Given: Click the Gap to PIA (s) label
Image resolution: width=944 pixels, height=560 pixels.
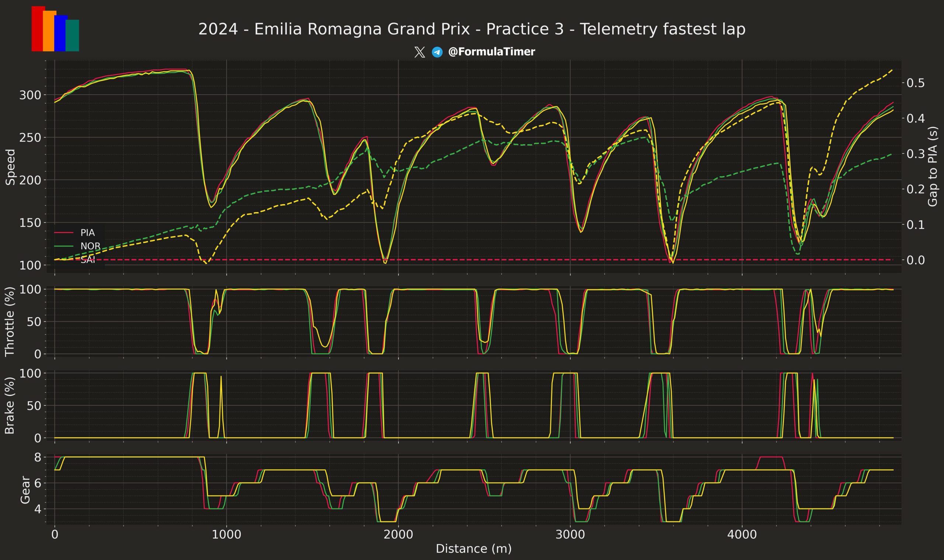Looking at the screenshot, I should point(932,167).
